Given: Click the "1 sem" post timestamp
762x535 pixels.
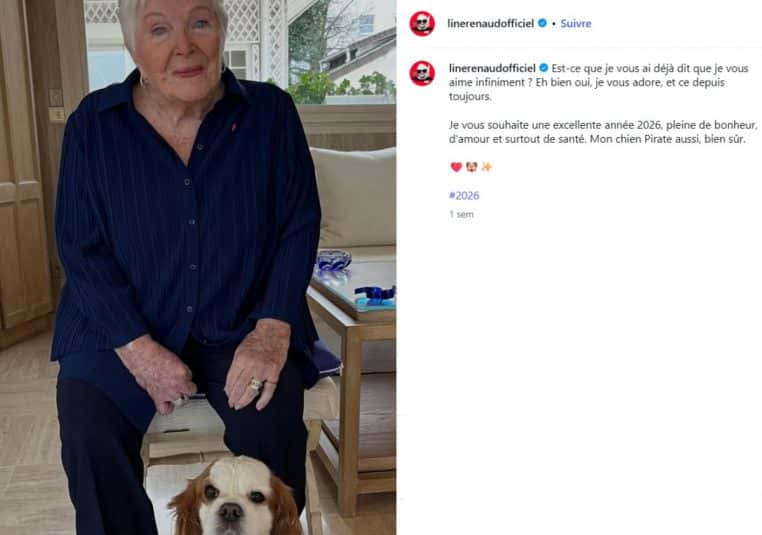Looking at the screenshot, I should (x=461, y=214).
